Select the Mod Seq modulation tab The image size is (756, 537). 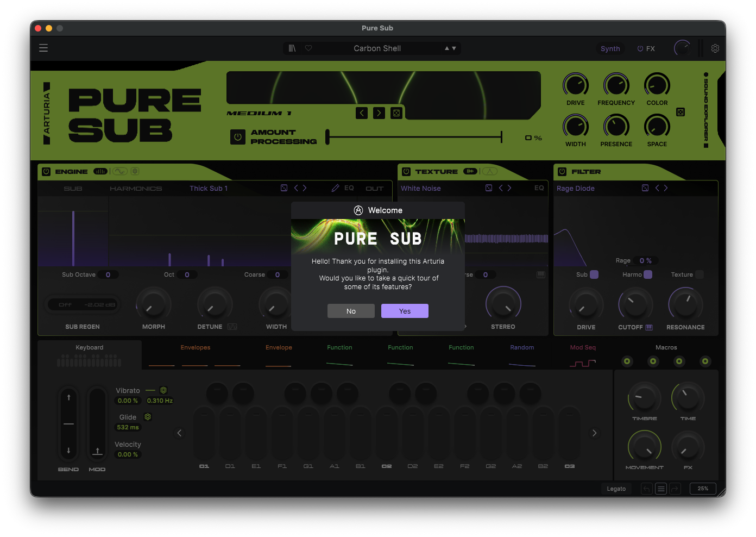[x=583, y=354]
